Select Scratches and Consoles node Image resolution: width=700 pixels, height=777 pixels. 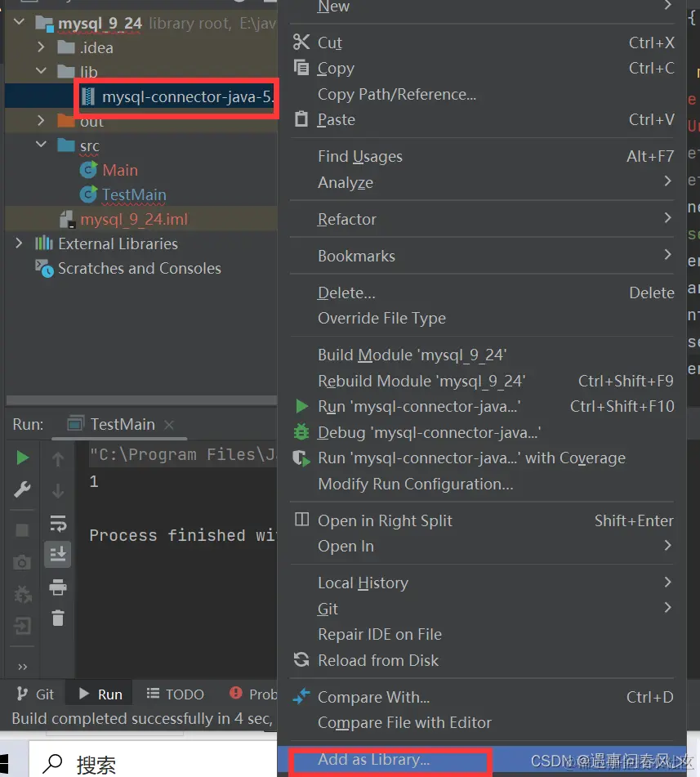pyautogui.click(x=128, y=268)
